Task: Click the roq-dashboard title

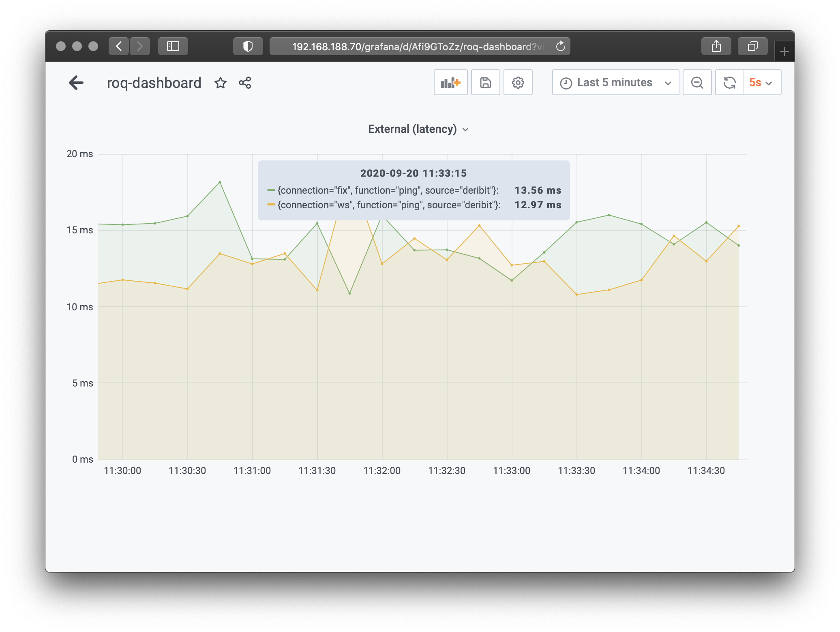Action: point(154,83)
